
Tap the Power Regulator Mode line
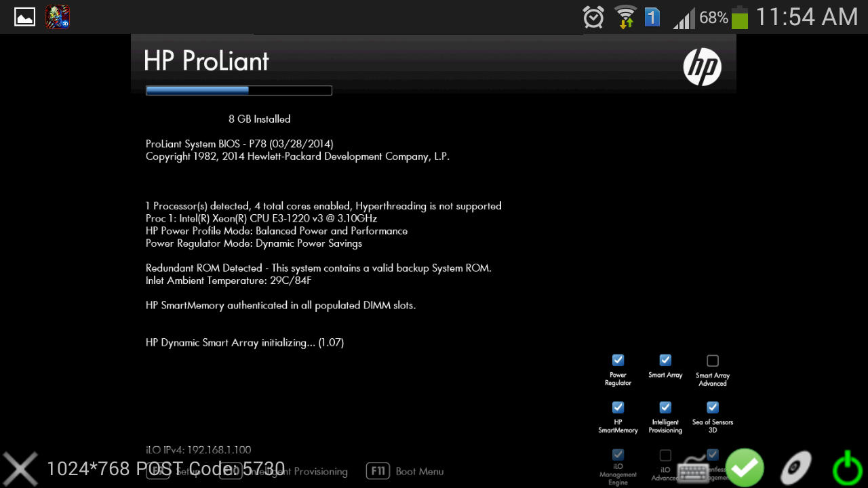254,243
